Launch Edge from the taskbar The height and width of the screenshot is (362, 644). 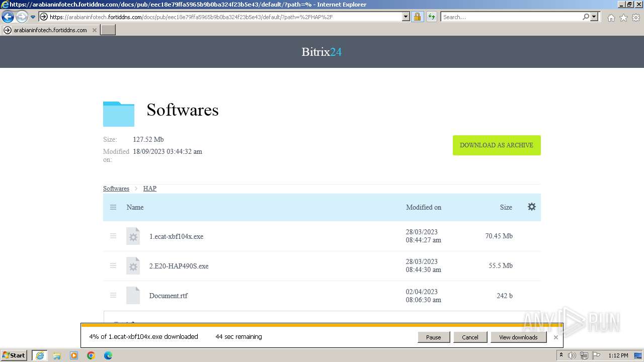pyautogui.click(x=108, y=355)
